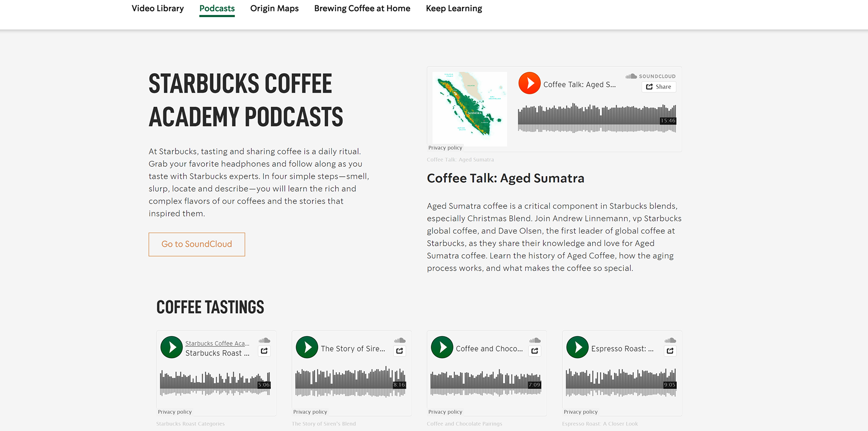
Task: Click the Coffee Talk: Aged Sumatra heading
Action: pos(505,178)
